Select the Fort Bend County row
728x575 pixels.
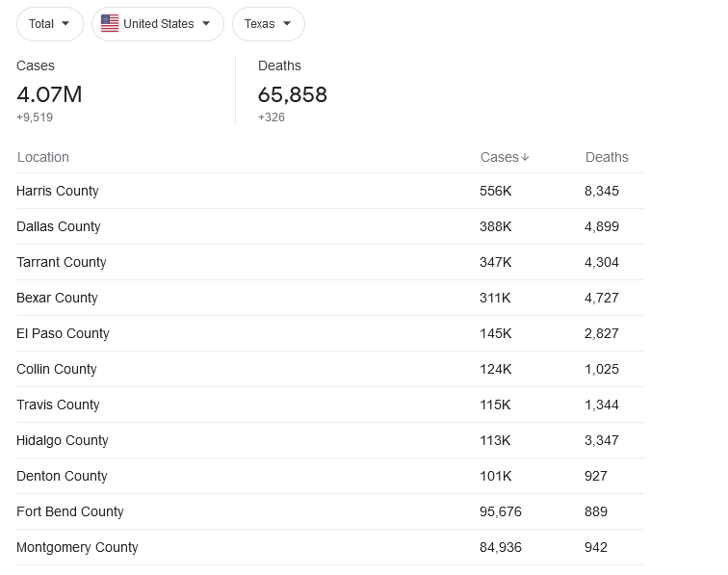pos(330,511)
